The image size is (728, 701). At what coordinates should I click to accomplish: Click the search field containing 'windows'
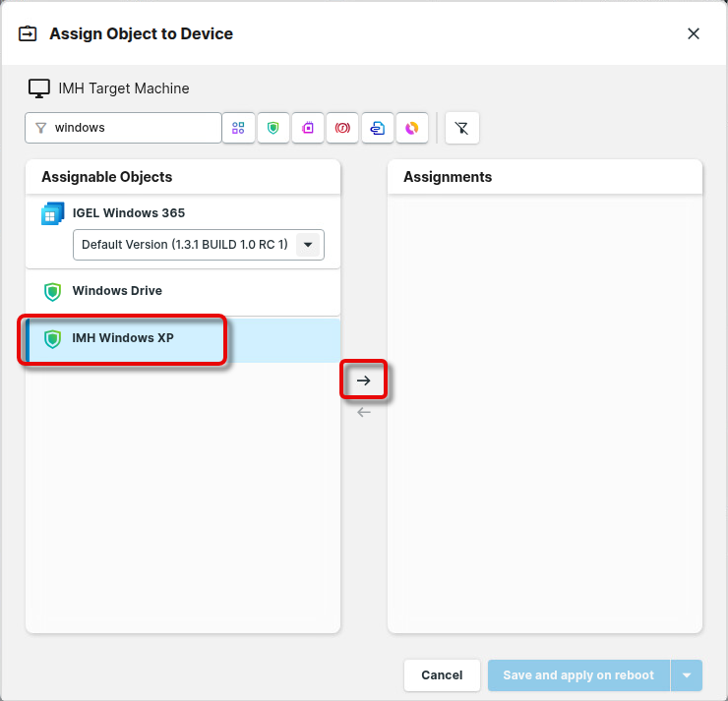133,128
